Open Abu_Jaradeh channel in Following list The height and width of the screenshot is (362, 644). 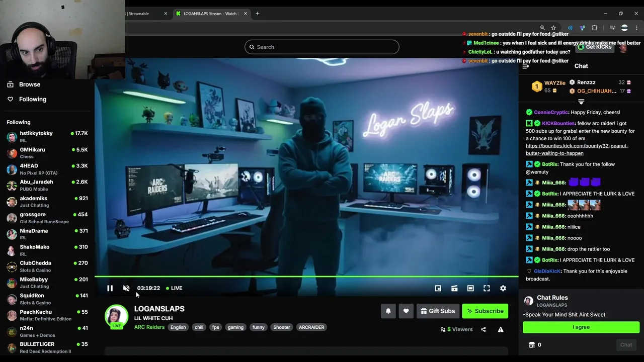tap(47, 185)
